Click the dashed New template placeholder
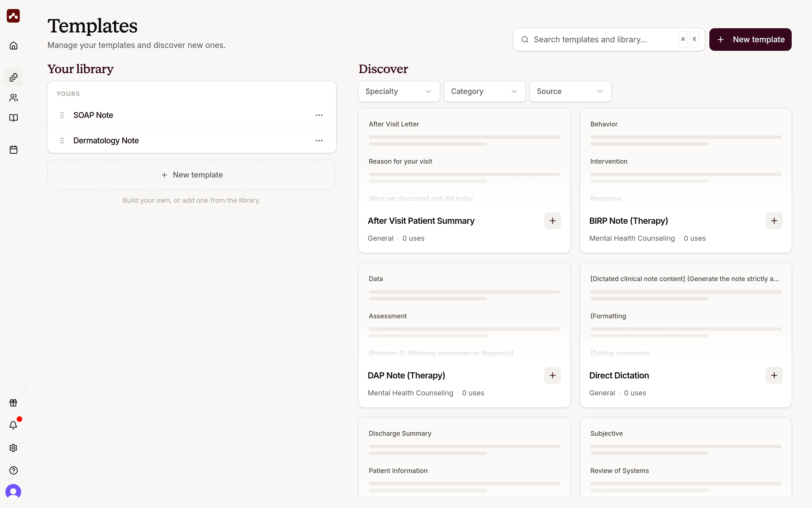 192,175
